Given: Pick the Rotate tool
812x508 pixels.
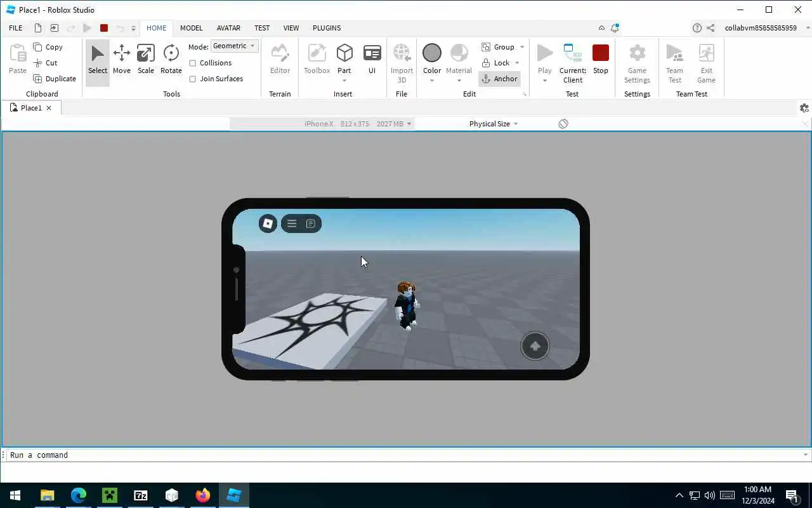Looking at the screenshot, I should tap(171, 60).
